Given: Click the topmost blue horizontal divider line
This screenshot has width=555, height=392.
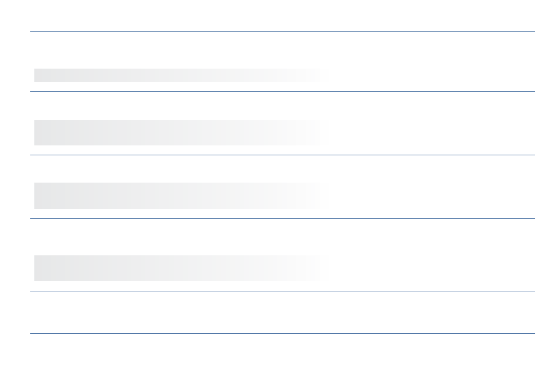Looking at the screenshot, I should coord(283,32).
